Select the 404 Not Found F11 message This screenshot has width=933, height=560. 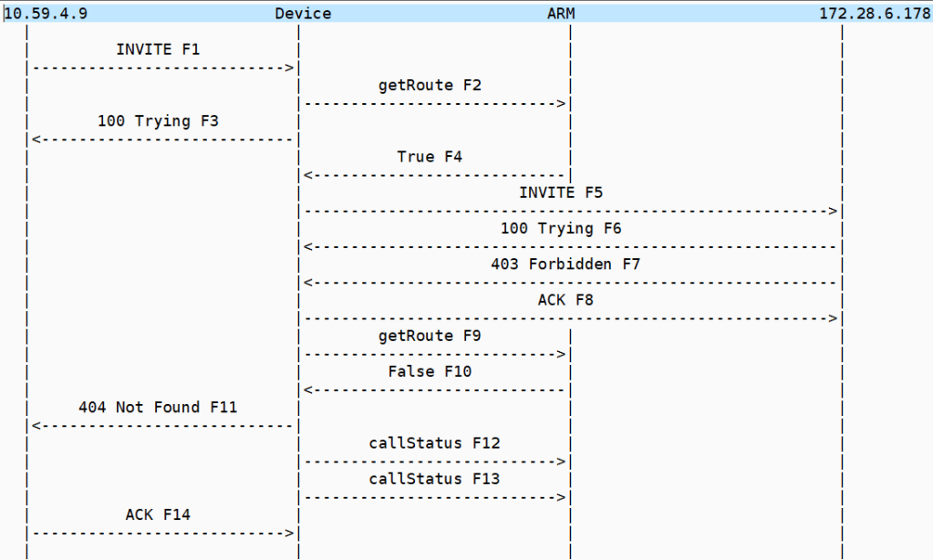[158, 407]
